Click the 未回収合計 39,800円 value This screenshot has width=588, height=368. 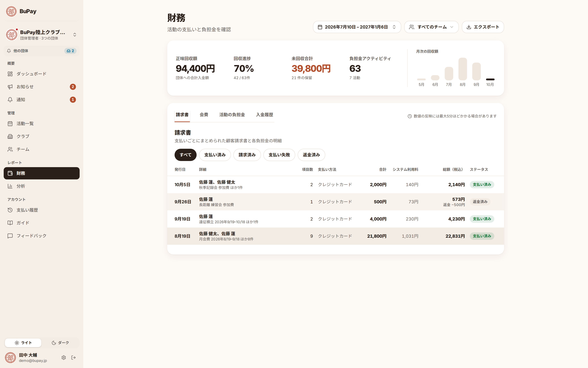coord(311,69)
